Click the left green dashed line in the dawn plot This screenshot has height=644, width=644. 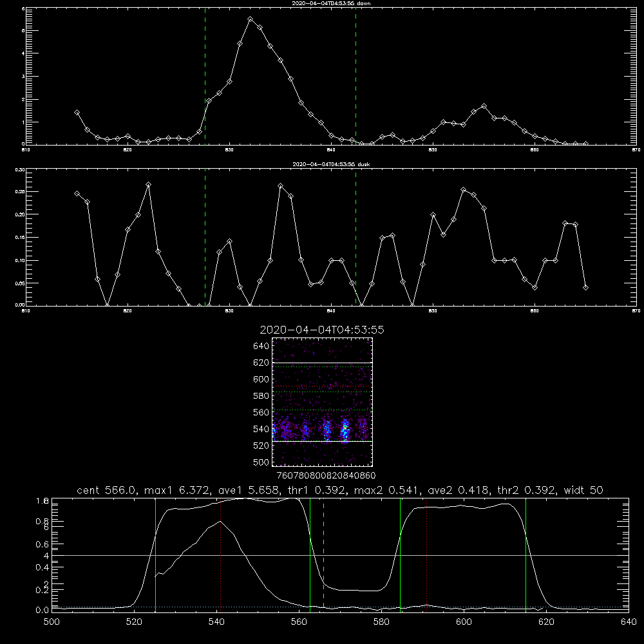click(x=205, y=76)
